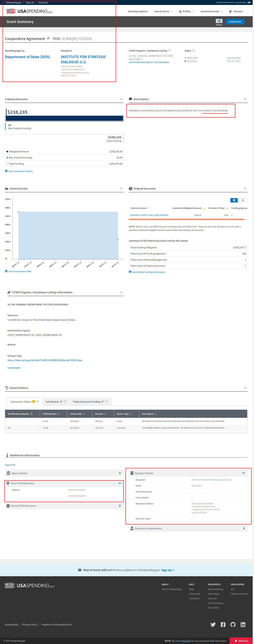Open the beta.sam.gov page link
The height and width of the screenshot is (644, 254).
[45, 360]
